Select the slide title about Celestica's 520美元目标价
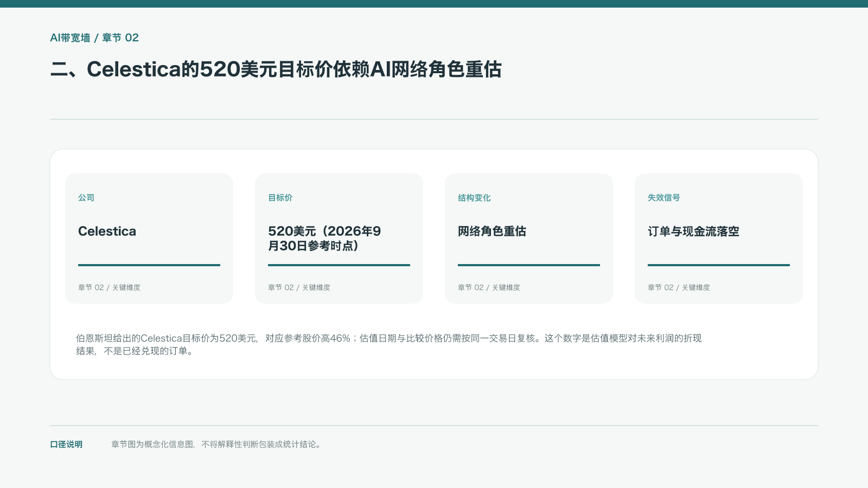The height and width of the screenshot is (488, 868). pos(276,69)
